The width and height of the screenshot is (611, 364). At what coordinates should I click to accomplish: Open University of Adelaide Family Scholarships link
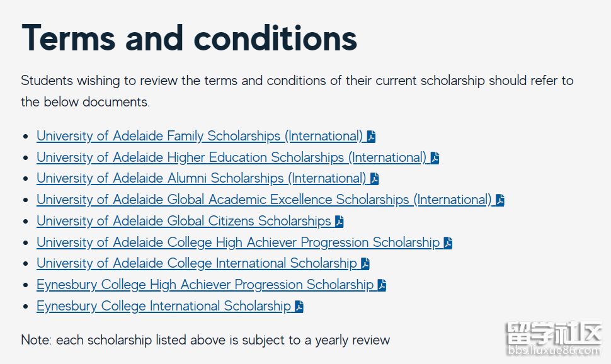click(x=200, y=136)
